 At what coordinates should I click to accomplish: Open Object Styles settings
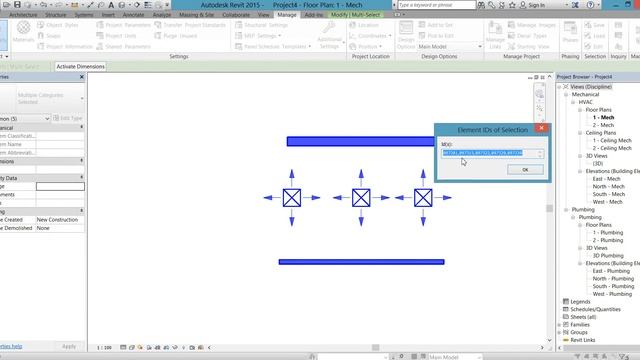(x=58, y=25)
